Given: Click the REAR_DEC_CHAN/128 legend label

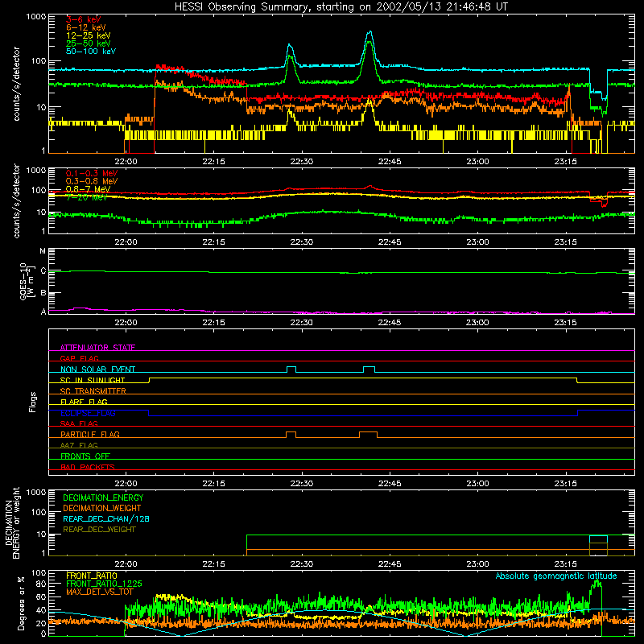Looking at the screenshot, I should click(x=106, y=518).
